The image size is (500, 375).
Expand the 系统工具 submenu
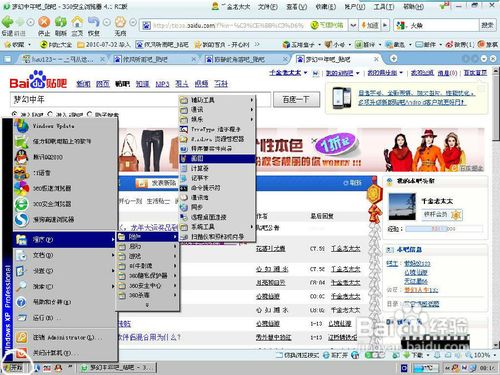[217, 227]
